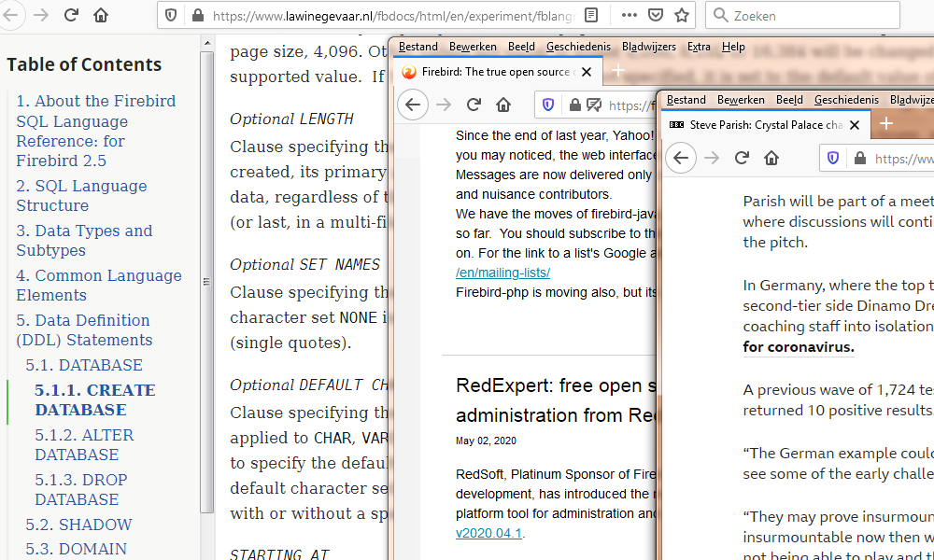This screenshot has width=934, height=560.
Task: Click the lawinegevaar.nl URL address field
Action: 392,16
